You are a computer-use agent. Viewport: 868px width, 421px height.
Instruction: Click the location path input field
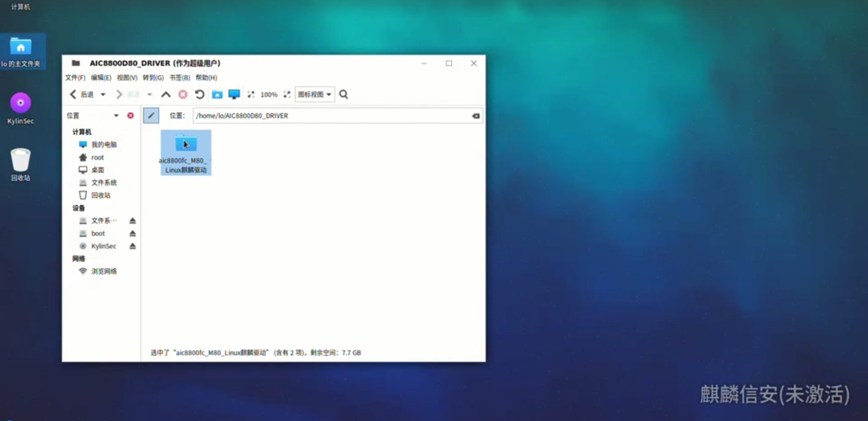tap(330, 116)
